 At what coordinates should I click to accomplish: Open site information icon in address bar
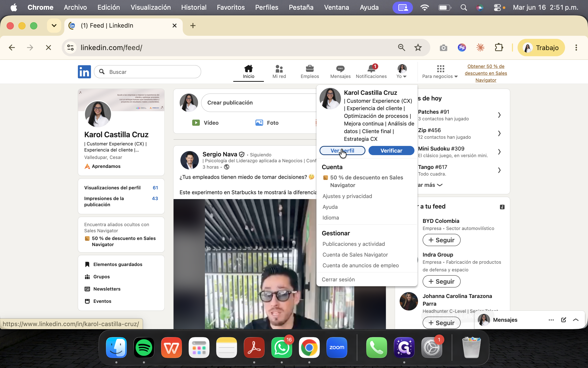pos(70,48)
